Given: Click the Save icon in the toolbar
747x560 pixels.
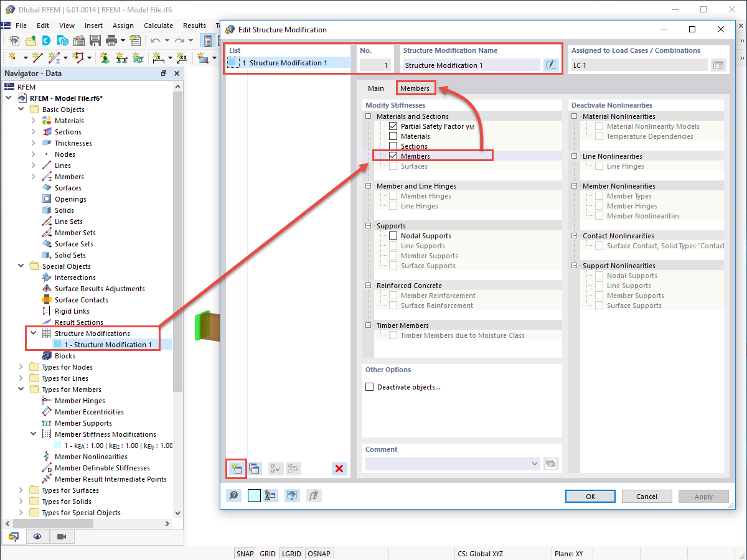Looking at the screenshot, I should pyautogui.click(x=95, y=40).
